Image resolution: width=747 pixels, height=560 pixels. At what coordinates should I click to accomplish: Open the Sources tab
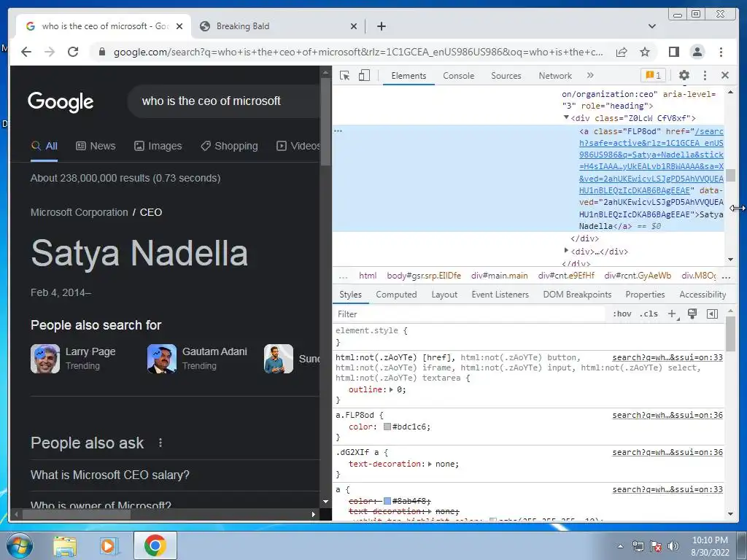[x=506, y=76]
